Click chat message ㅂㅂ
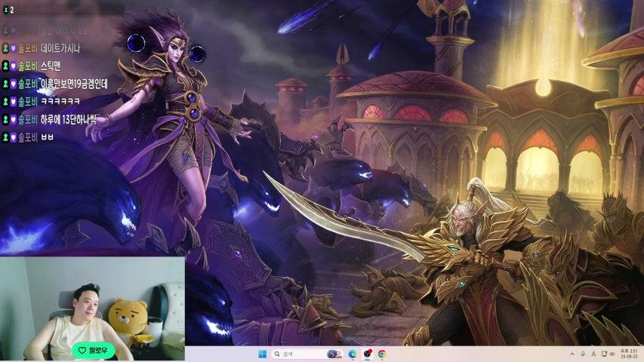This screenshot has height=362, width=644. [47, 137]
